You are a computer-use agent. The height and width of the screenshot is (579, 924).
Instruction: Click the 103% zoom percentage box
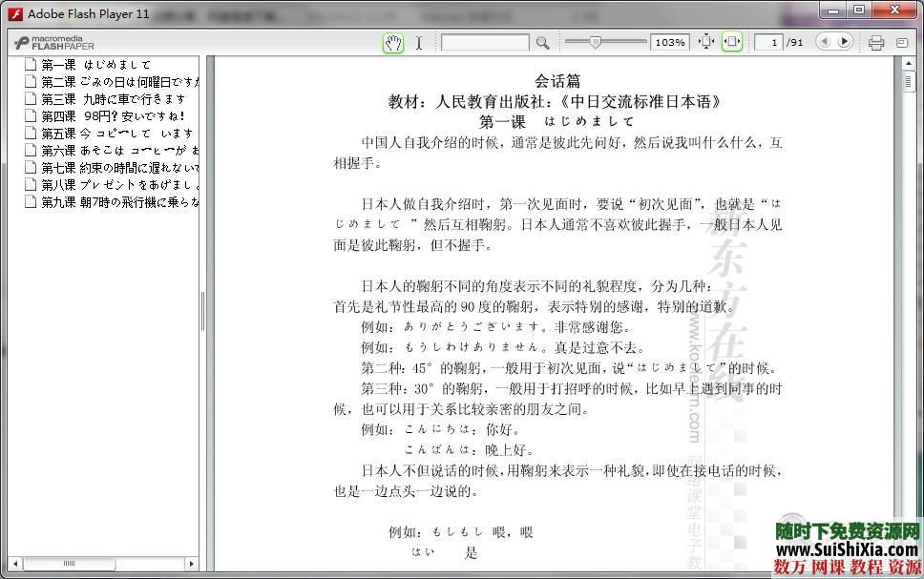click(x=669, y=42)
